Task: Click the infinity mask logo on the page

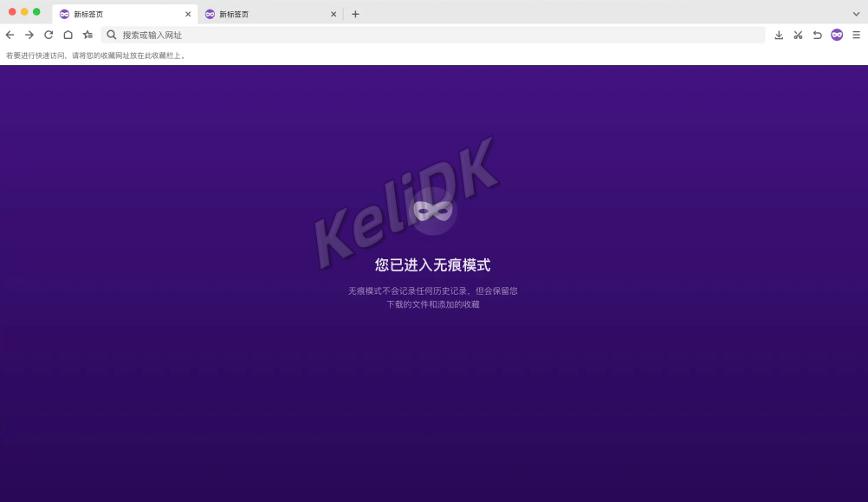Action: [431, 210]
